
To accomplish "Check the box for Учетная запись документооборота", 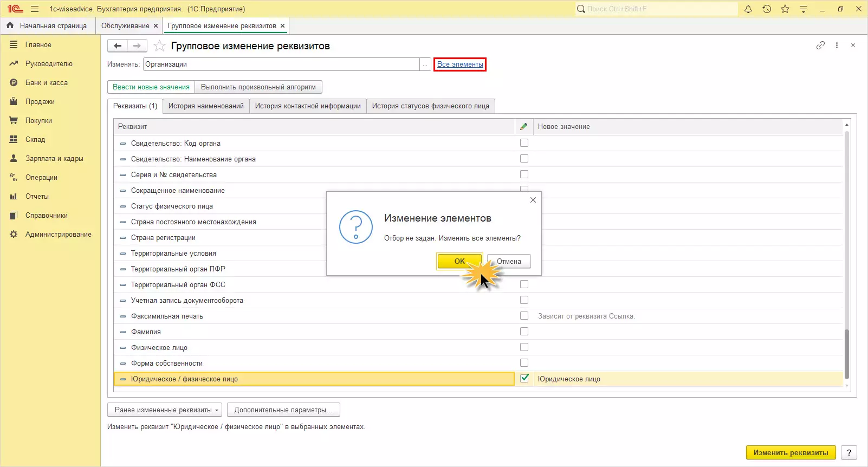I will [x=524, y=300].
